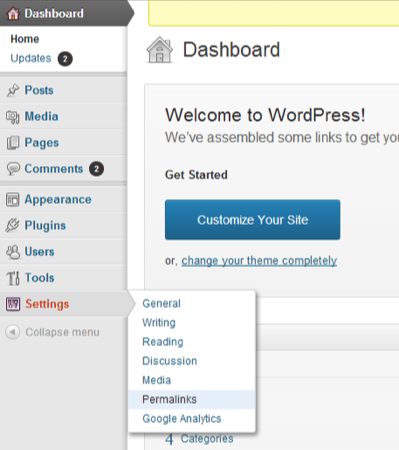399x450 pixels.
Task: Choose Reading in Settings flyout
Action: coord(163,342)
